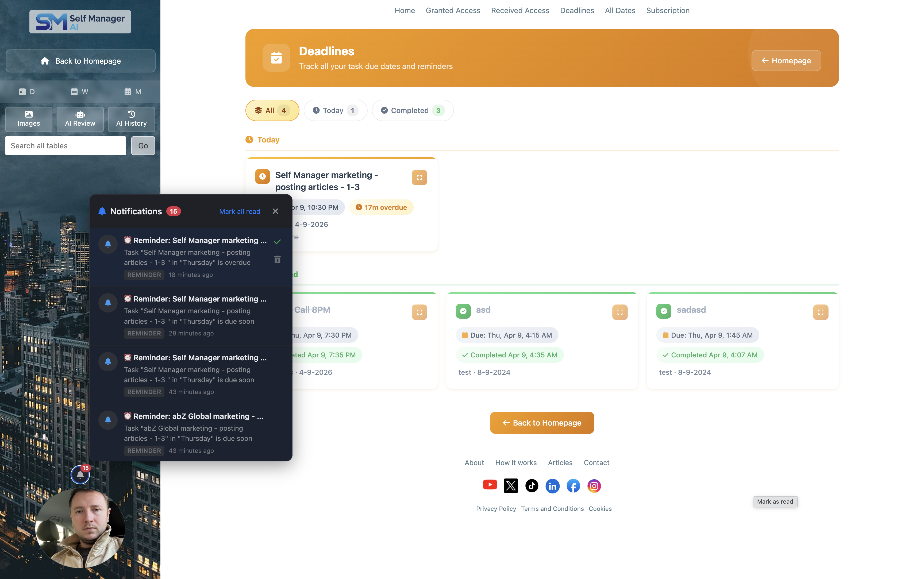Open the Cookies link
924x579 pixels.
(600, 508)
